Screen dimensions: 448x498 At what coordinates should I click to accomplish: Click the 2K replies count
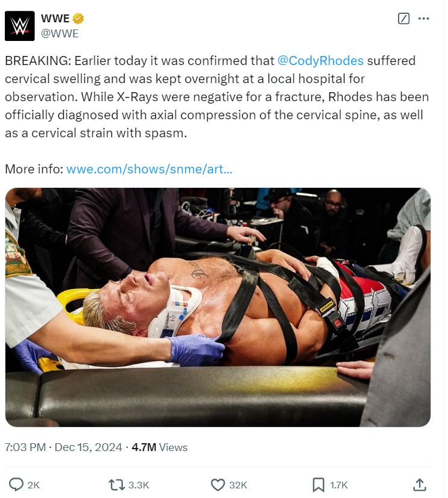(x=34, y=485)
